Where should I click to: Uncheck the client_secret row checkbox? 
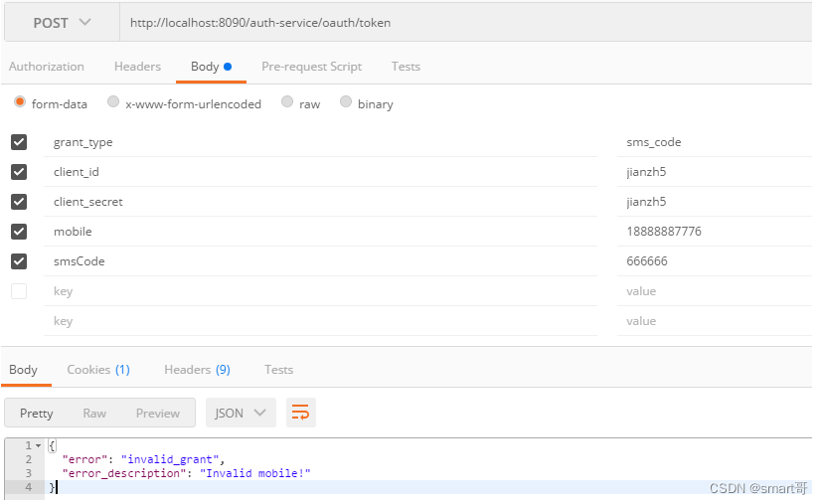19,202
